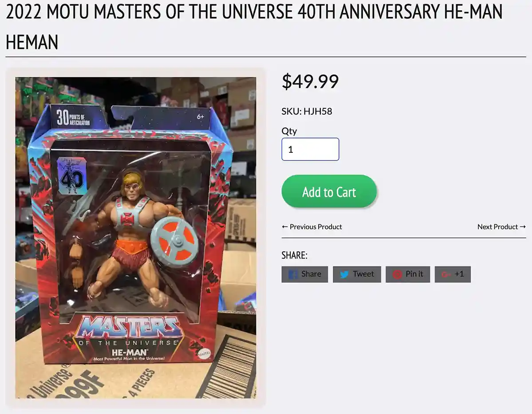Viewport: 532px width, 414px height.
Task: Select the +1 Google share button
Action: (x=453, y=275)
